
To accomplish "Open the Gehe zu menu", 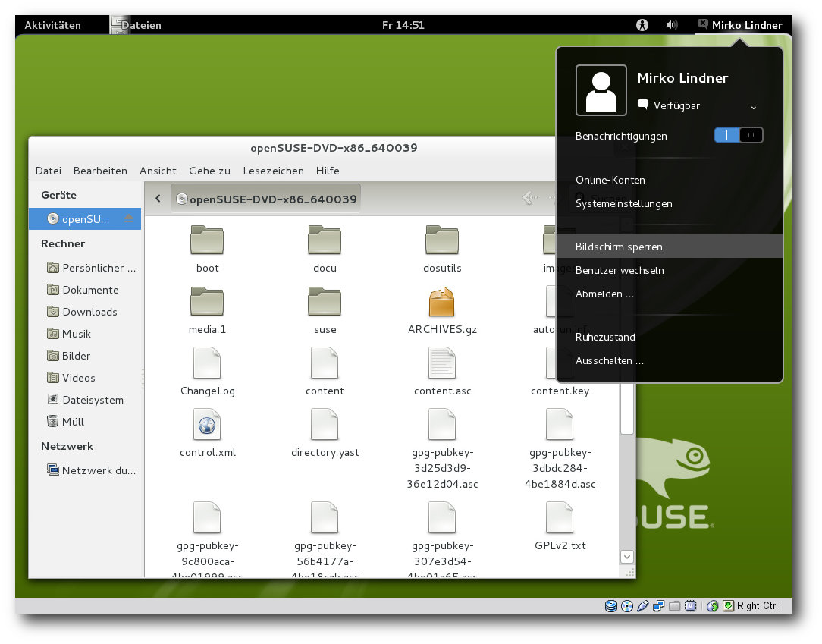I will [x=210, y=171].
